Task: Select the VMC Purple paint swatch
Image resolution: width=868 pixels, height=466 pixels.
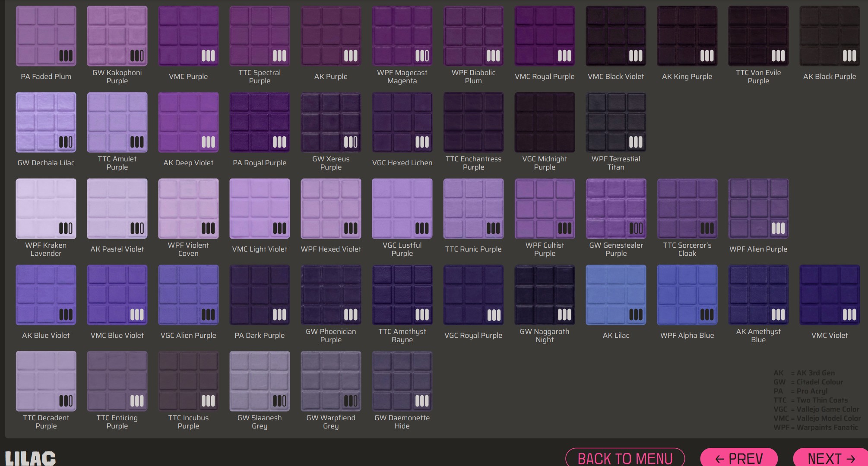Action: pyautogui.click(x=188, y=36)
